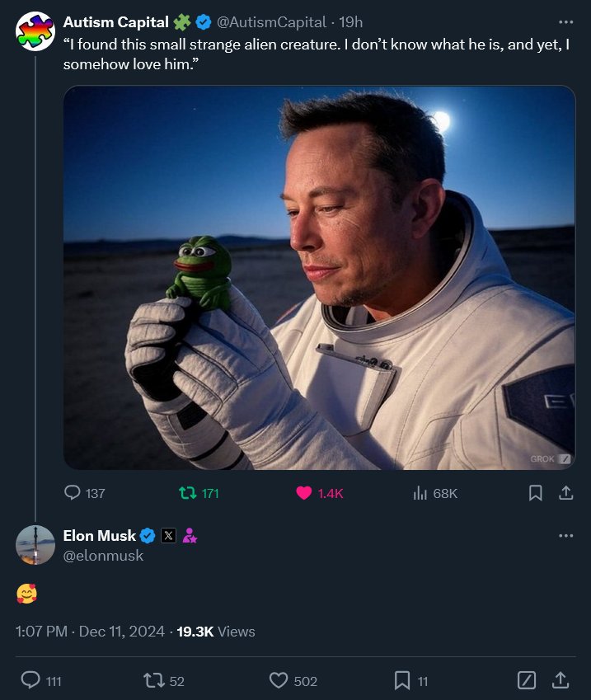This screenshot has width=591, height=700.
Task: Open more options for Elon Musk reply
Action: pyautogui.click(x=565, y=535)
